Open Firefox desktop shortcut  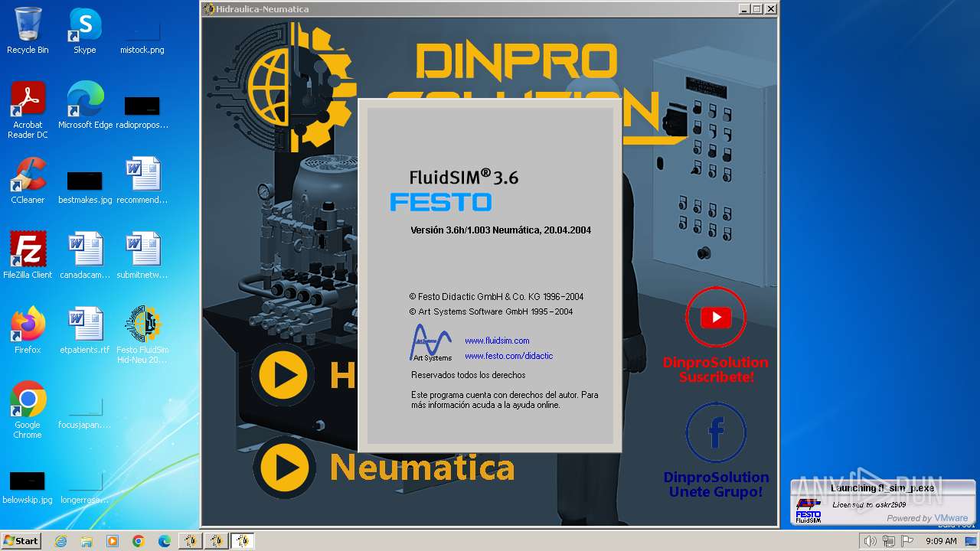[28, 331]
